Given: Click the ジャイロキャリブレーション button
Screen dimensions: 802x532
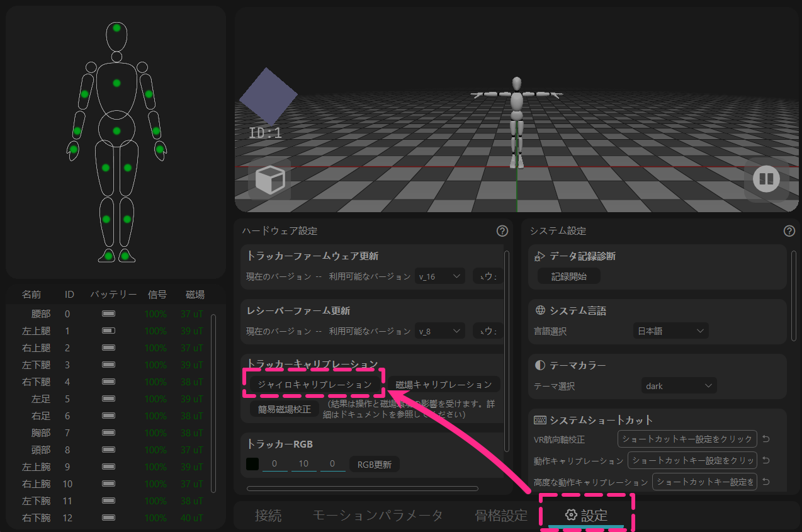Looking at the screenshot, I should (x=315, y=384).
